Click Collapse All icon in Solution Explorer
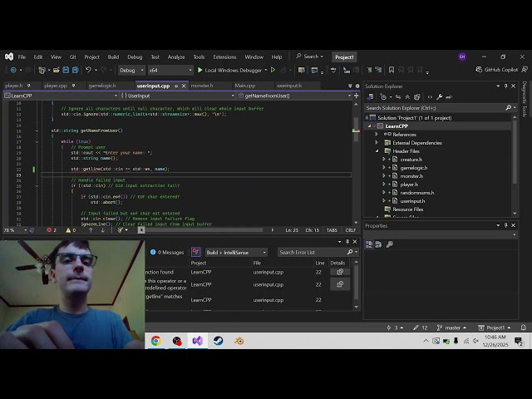 pos(407,97)
